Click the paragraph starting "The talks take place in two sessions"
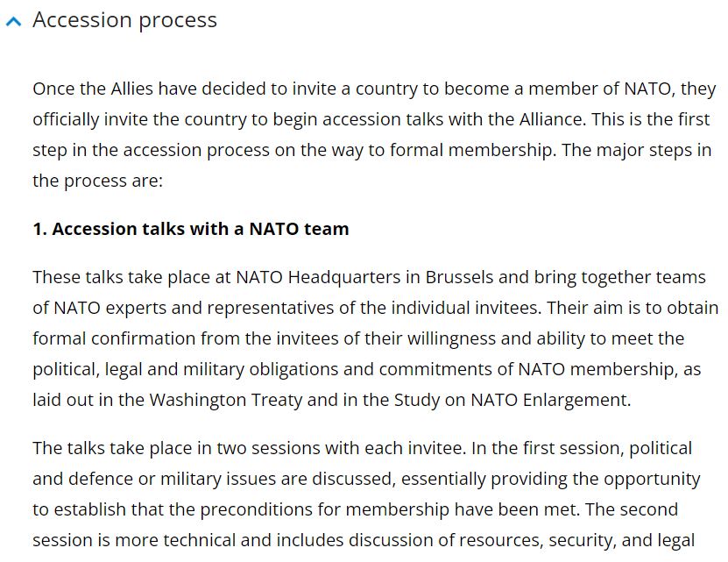Image resolution: width=728 pixels, height=562 pixels. 366,494
